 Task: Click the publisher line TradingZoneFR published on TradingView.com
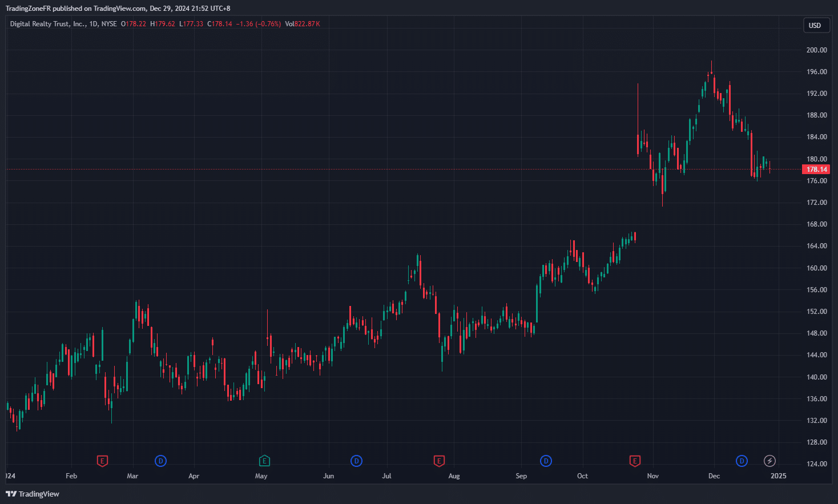point(76,9)
